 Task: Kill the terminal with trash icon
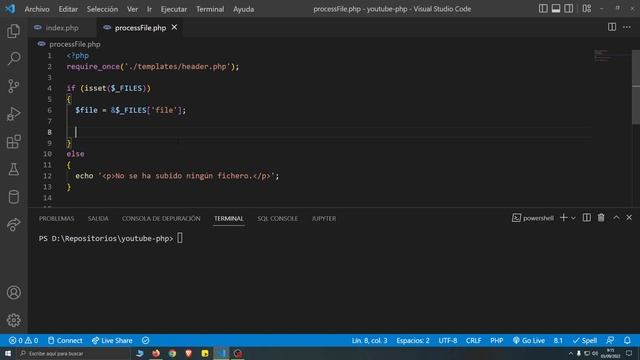pyautogui.click(x=601, y=218)
